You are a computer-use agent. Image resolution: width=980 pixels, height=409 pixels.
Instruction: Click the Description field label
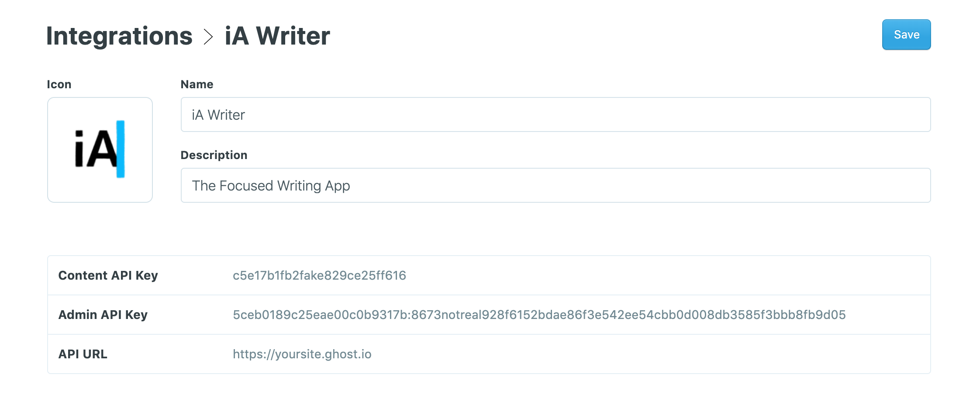(x=214, y=155)
